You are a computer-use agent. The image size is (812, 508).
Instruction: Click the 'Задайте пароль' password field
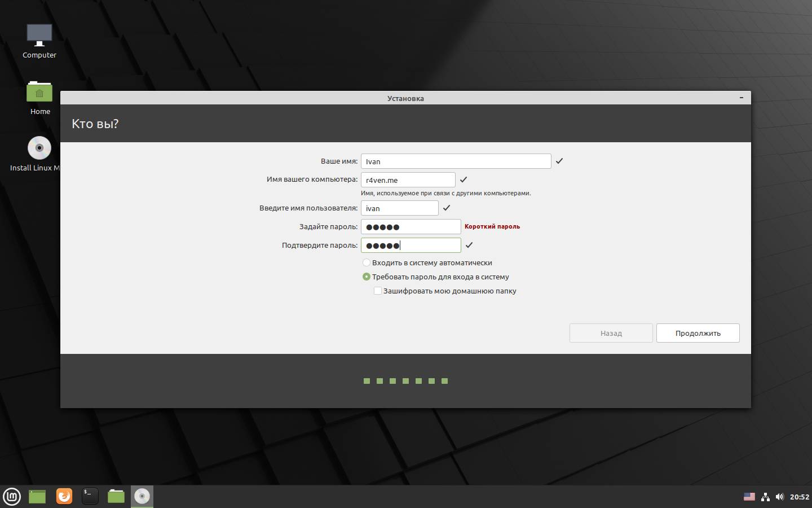(x=411, y=227)
